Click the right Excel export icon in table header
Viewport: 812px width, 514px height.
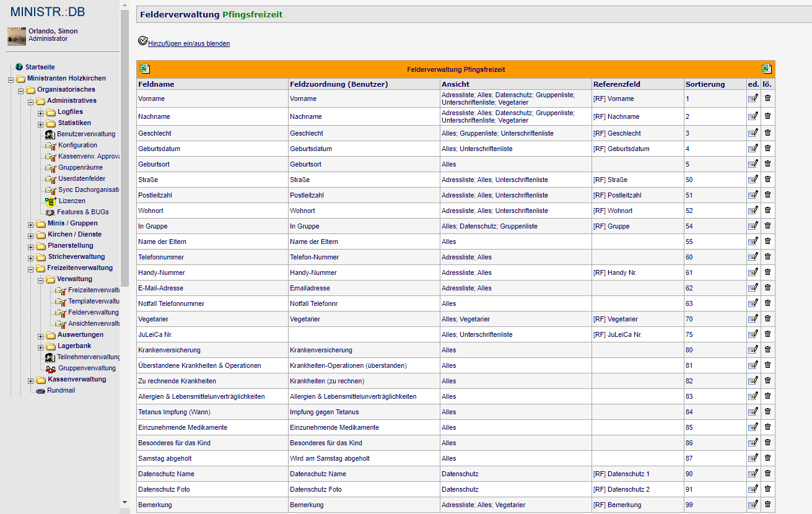point(766,69)
